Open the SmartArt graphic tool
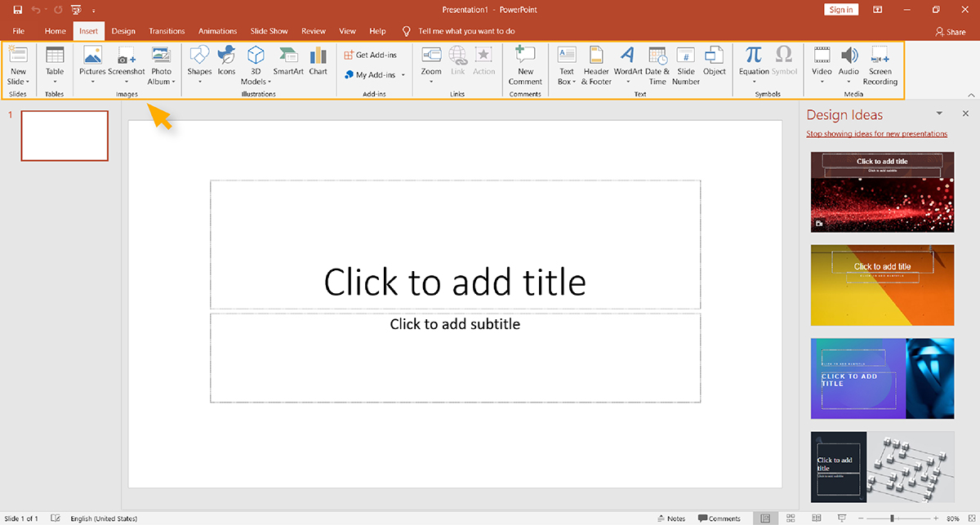980x525 pixels. 287,61
